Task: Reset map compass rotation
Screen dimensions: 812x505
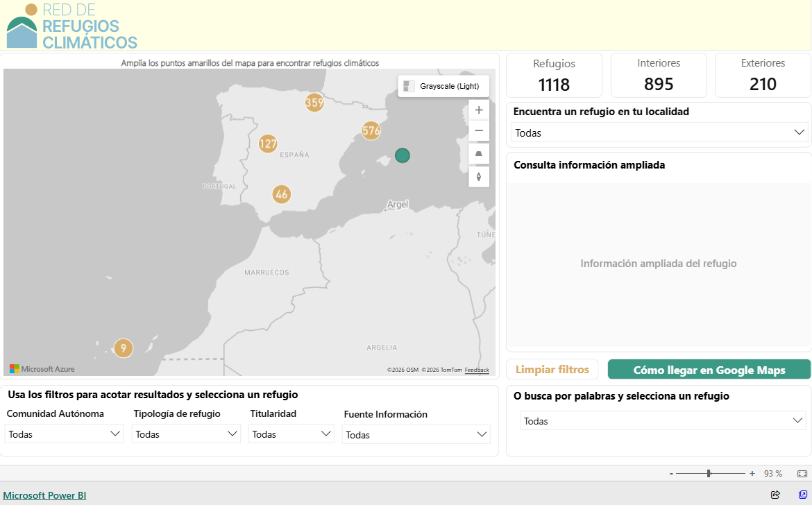Action: pos(479,176)
